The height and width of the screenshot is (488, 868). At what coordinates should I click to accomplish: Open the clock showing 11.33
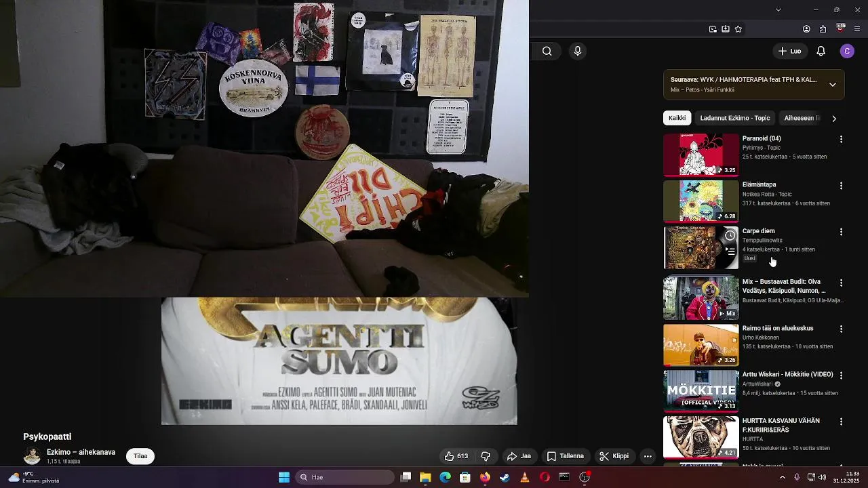point(846,477)
